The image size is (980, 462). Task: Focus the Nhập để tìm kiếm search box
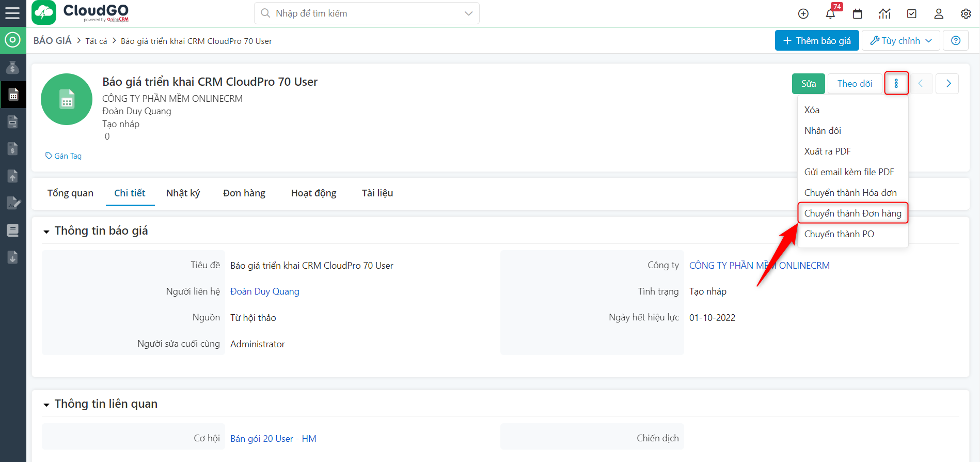[x=361, y=13]
